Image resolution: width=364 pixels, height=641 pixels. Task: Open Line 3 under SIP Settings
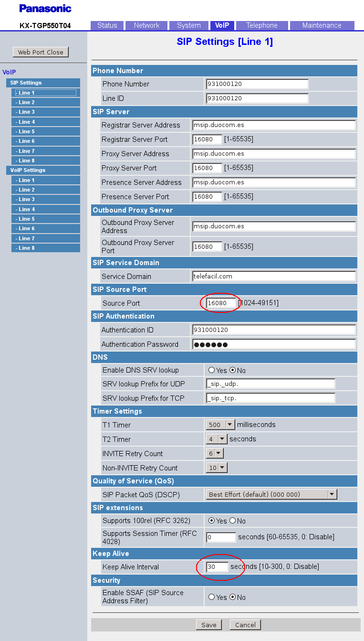pyautogui.click(x=46, y=112)
